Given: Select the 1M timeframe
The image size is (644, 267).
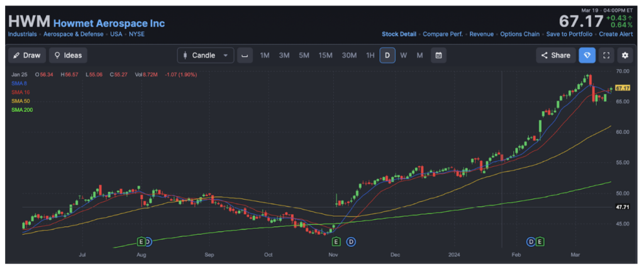Looking at the screenshot, I should (265, 55).
